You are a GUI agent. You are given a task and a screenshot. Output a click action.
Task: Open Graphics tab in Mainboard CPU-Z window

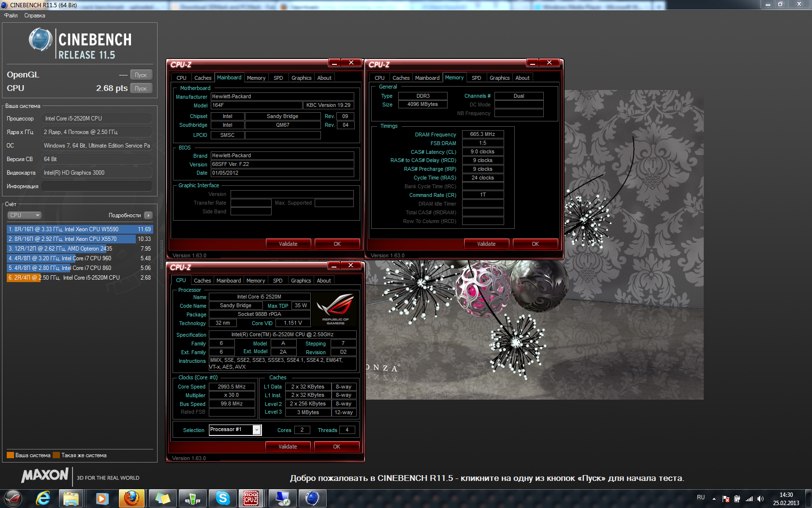[x=302, y=78]
